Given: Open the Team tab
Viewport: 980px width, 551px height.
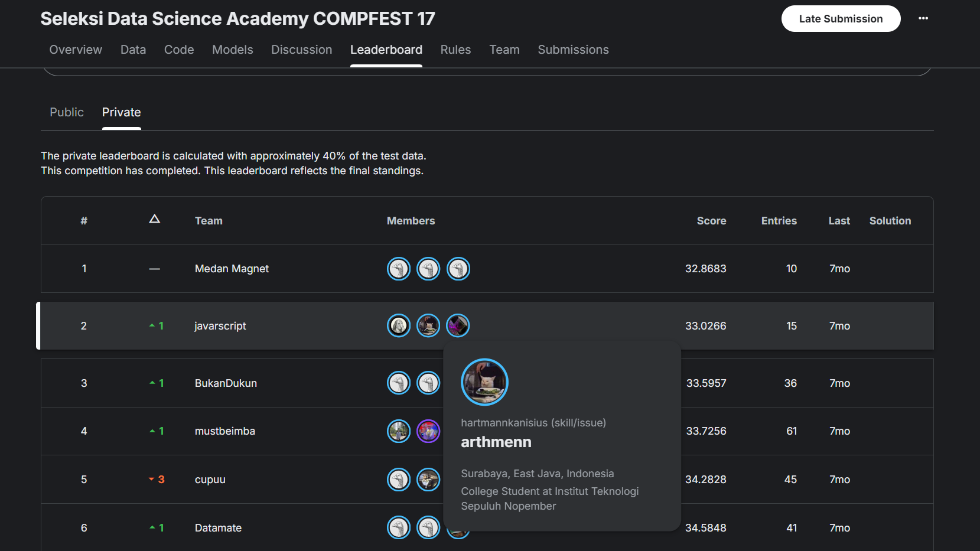Looking at the screenshot, I should (x=504, y=50).
